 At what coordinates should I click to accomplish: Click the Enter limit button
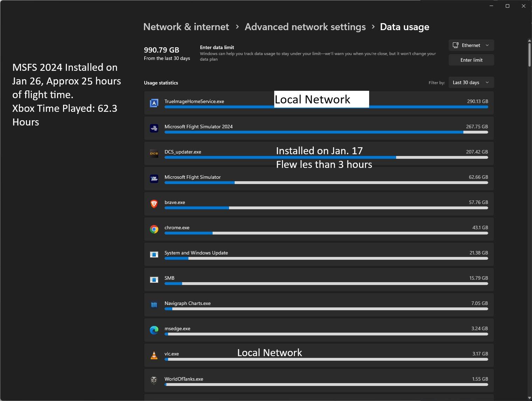coord(471,60)
